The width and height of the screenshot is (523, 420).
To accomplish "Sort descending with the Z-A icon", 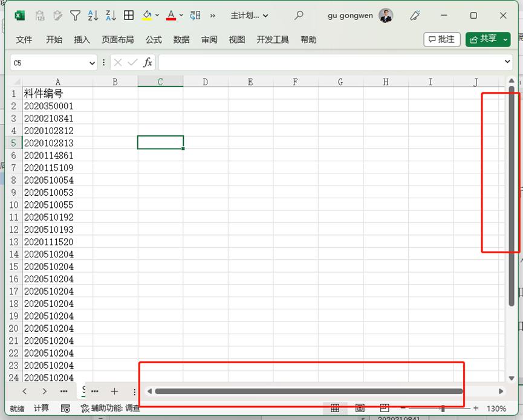I will click(111, 16).
